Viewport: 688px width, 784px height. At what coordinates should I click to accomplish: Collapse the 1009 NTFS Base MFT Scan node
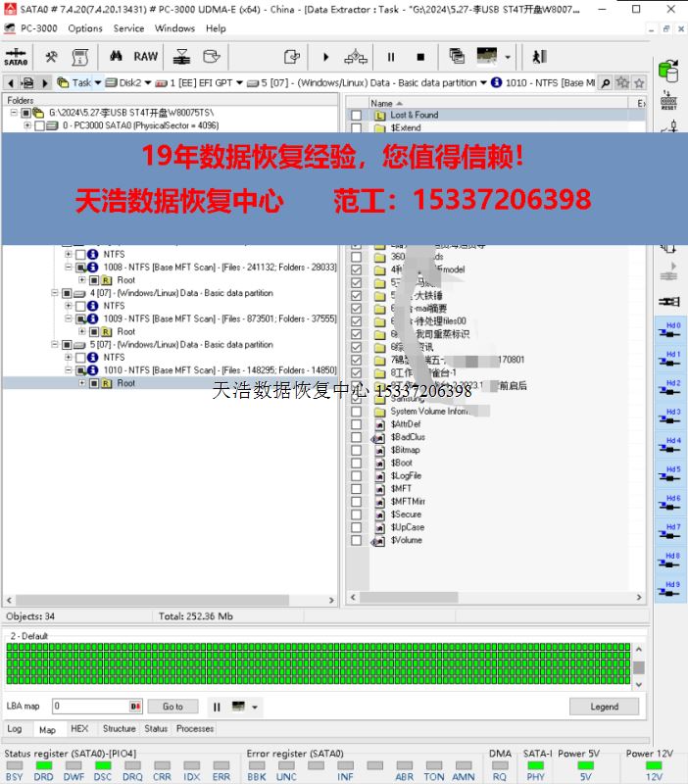pyautogui.click(x=69, y=319)
